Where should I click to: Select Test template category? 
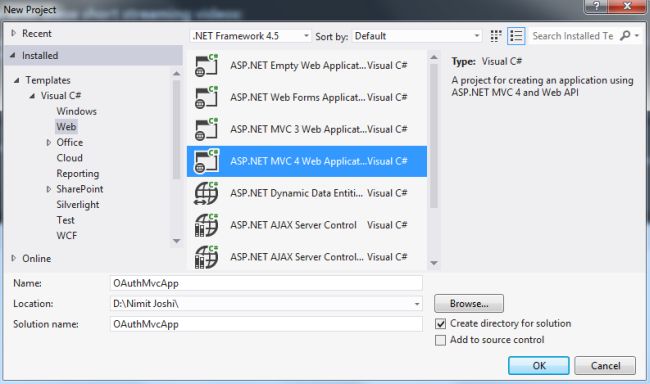(x=65, y=220)
